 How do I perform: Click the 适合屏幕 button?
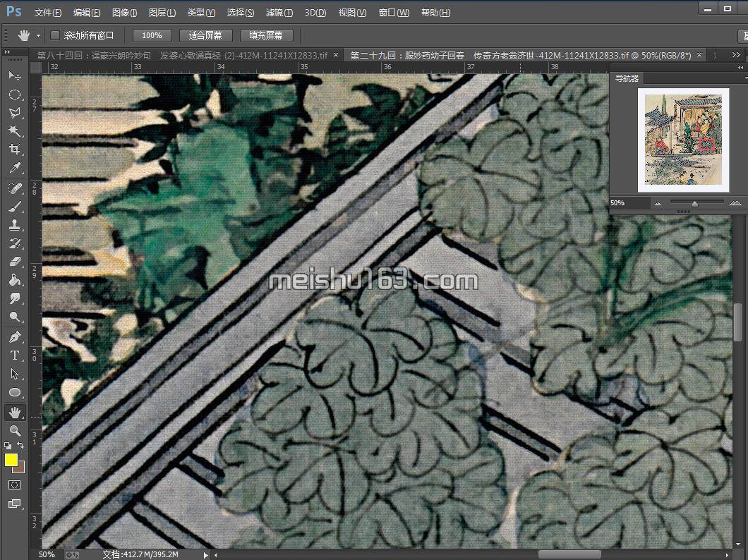[x=205, y=35]
